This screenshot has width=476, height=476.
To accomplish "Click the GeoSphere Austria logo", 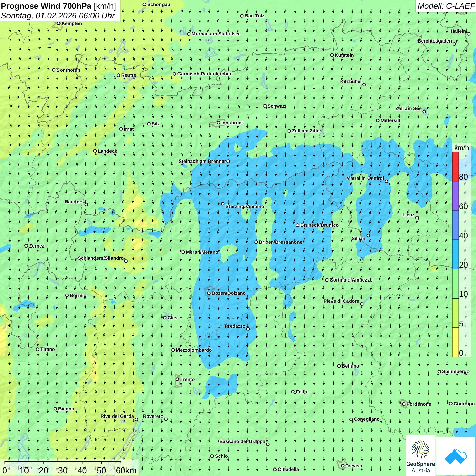I will 421,455.
